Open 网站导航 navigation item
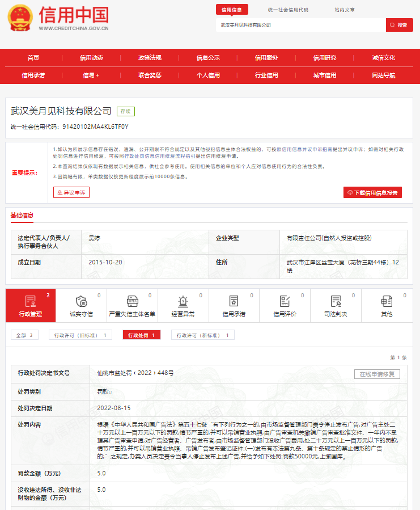Viewport: 420px width, 510px height. pyautogui.click(x=384, y=75)
